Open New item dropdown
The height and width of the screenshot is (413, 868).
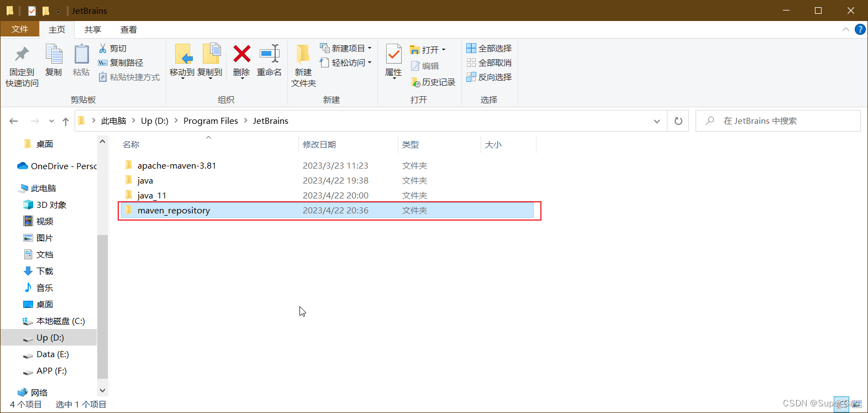[346, 49]
